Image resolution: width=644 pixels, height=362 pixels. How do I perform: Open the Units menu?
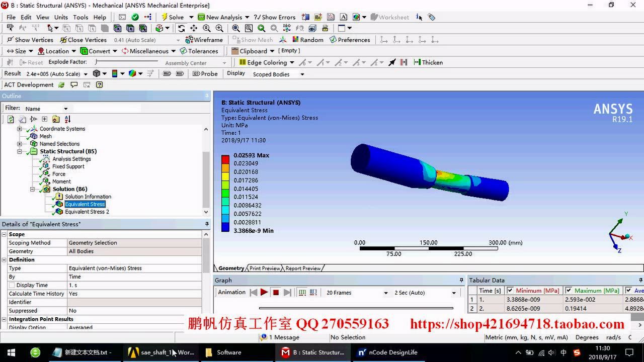point(60,17)
